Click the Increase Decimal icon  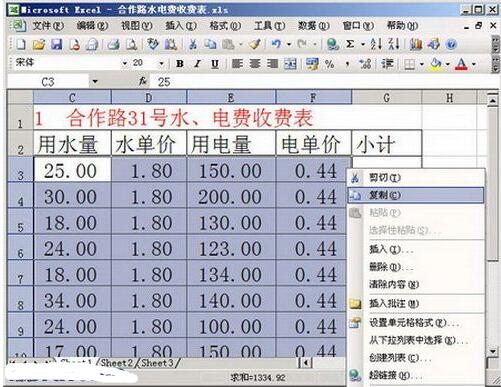[x=365, y=63]
